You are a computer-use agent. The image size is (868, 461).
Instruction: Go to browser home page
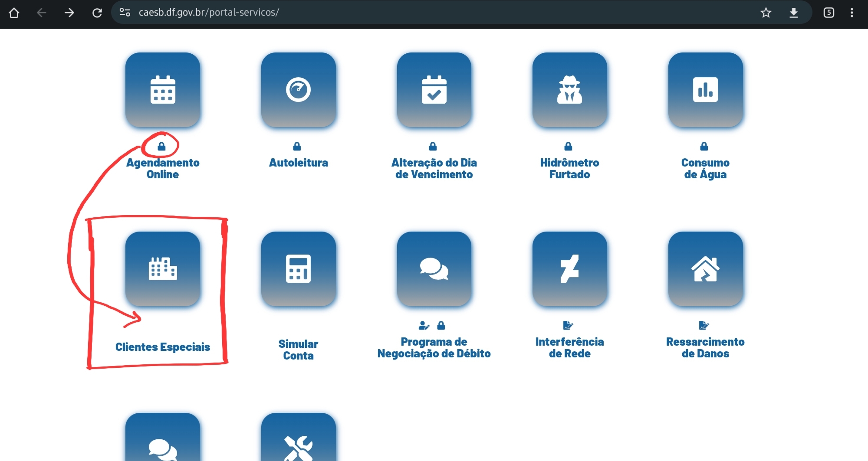click(14, 13)
